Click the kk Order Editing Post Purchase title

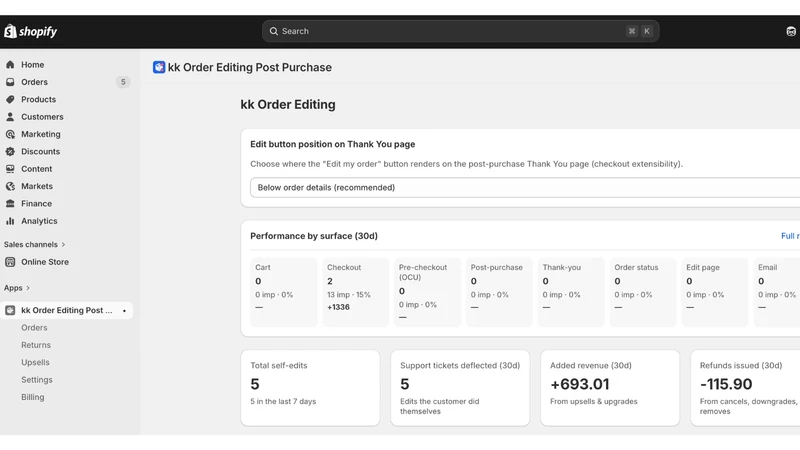(x=249, y=67)
